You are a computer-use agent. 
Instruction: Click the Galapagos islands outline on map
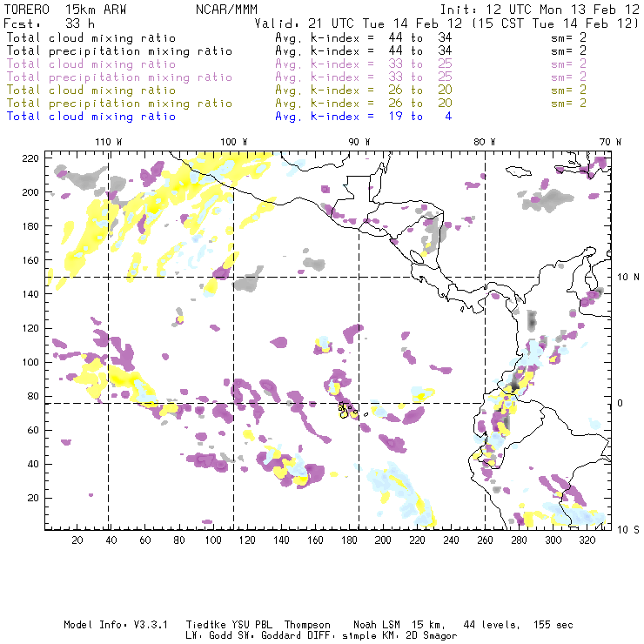pos(347,410)
